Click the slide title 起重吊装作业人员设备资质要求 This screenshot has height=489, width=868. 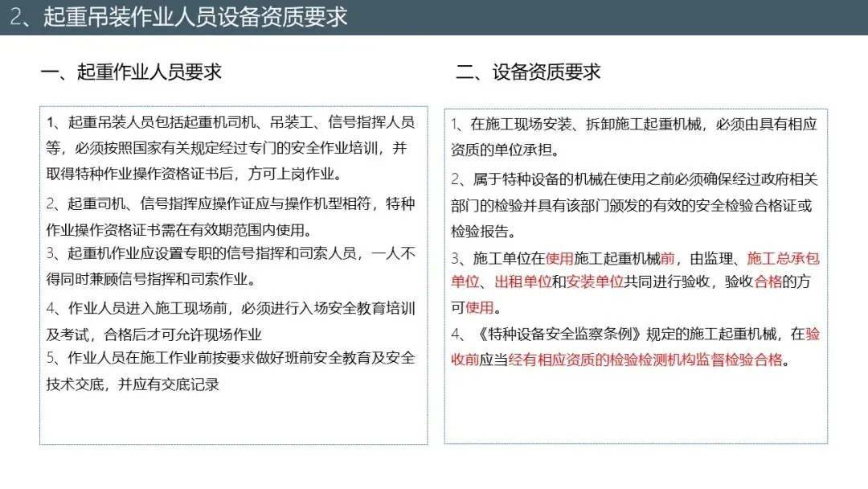(x=194, y=17)
